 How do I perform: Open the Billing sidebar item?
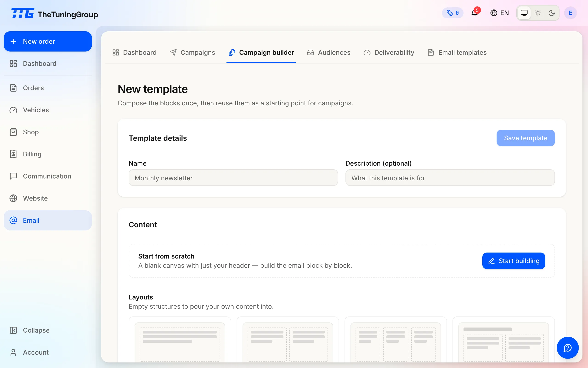click(x=48, y=154)
